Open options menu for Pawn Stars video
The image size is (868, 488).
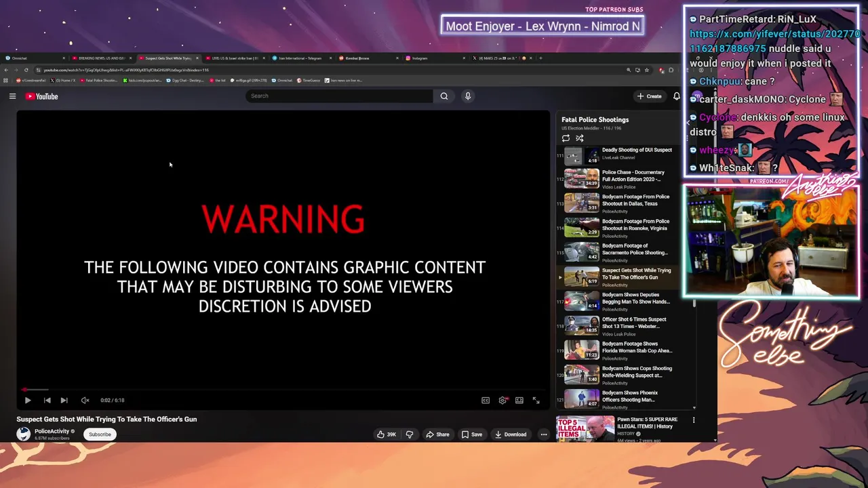(694, 420)
